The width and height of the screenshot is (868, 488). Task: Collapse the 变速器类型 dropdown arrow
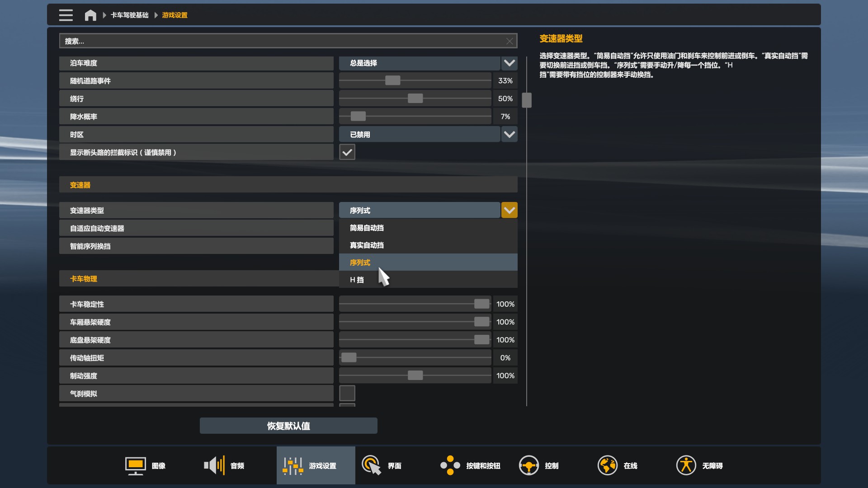(509, 210)
